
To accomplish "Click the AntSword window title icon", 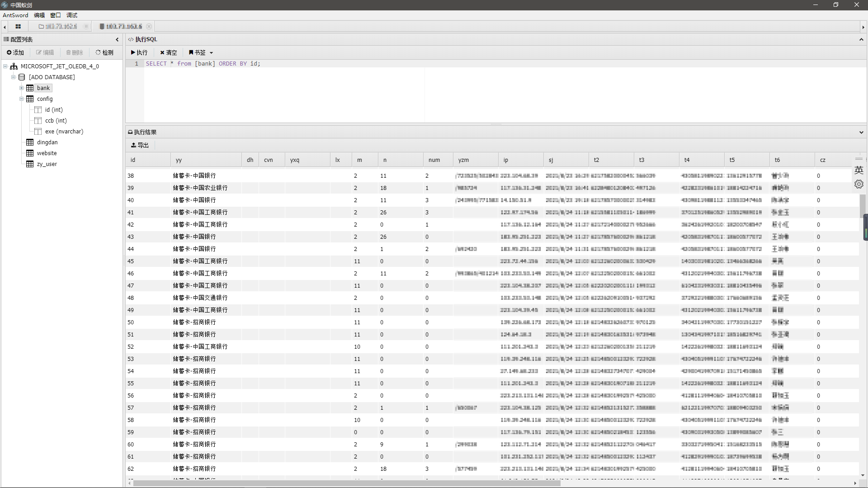I will [5, 5].
